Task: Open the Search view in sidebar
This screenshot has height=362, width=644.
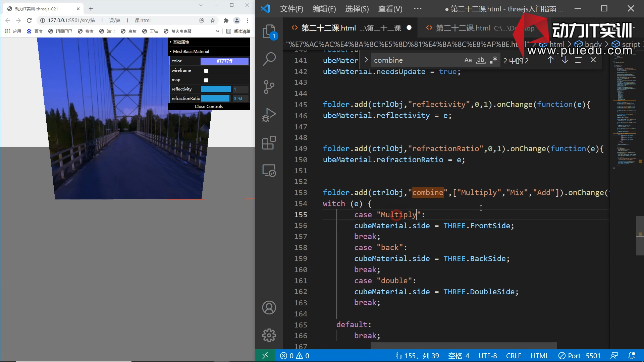Action: coord(269,59)
